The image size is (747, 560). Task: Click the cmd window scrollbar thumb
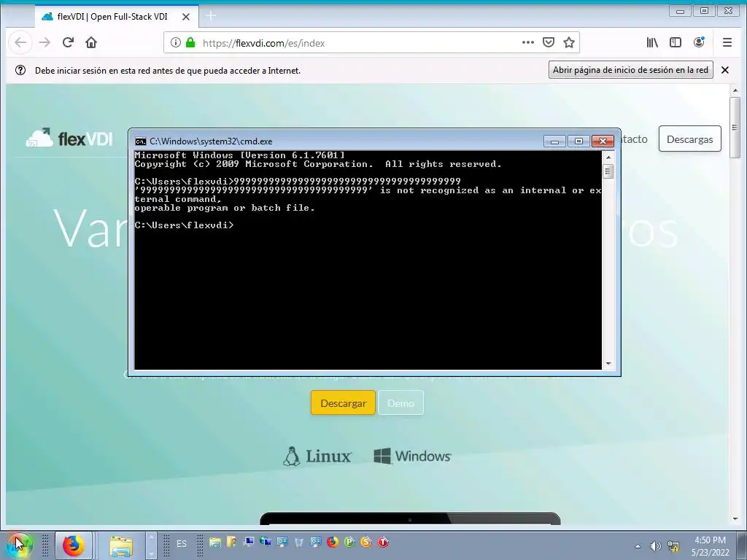(608, 171)
